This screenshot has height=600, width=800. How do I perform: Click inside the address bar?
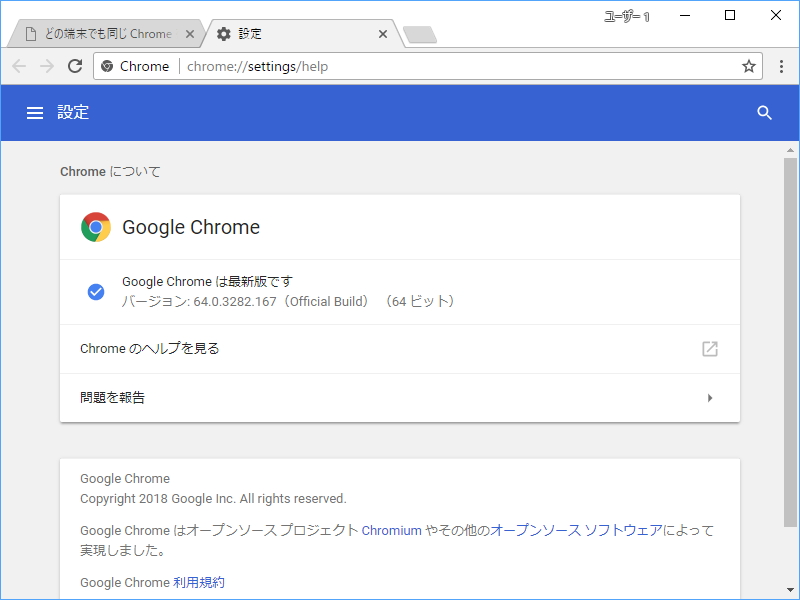coord(400,66)
